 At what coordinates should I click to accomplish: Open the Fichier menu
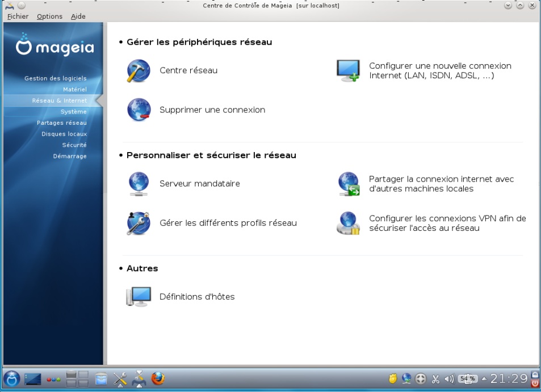[18, 16]
